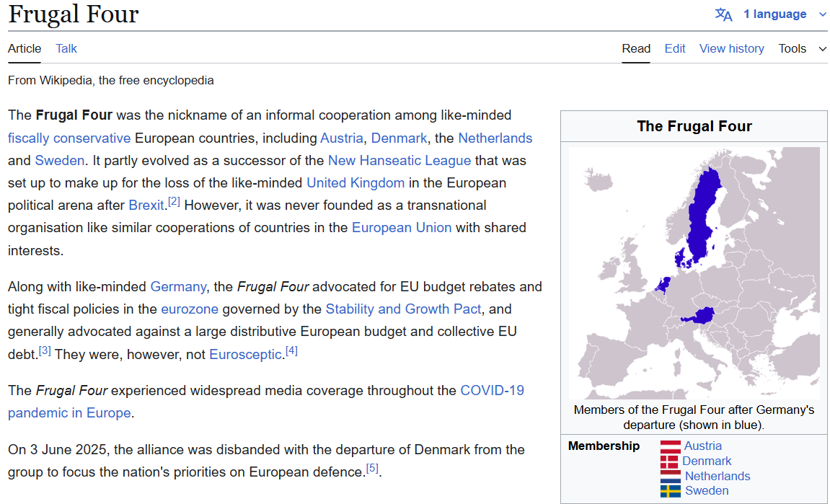
Task: Follow the Eurosceptic link
Action: [245, 354]
